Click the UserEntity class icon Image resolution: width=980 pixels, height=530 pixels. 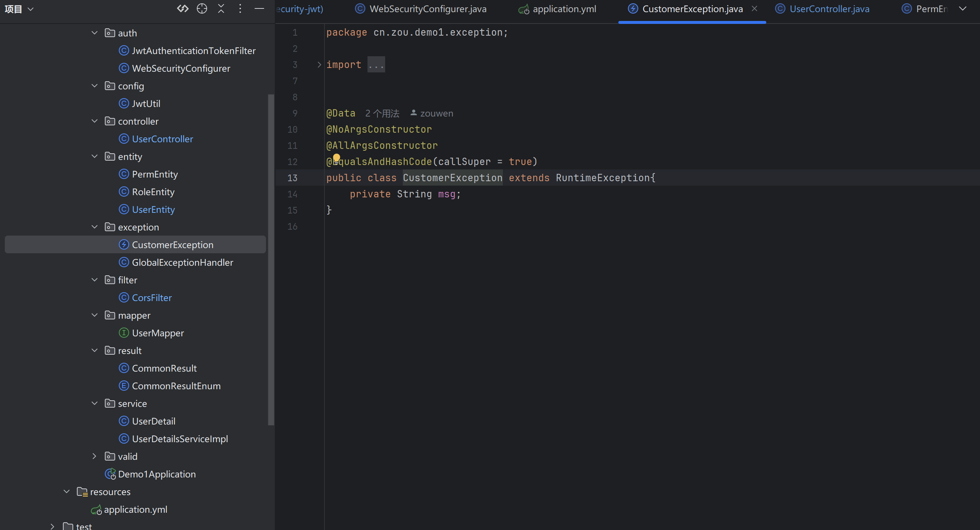(x=124, y=210)
